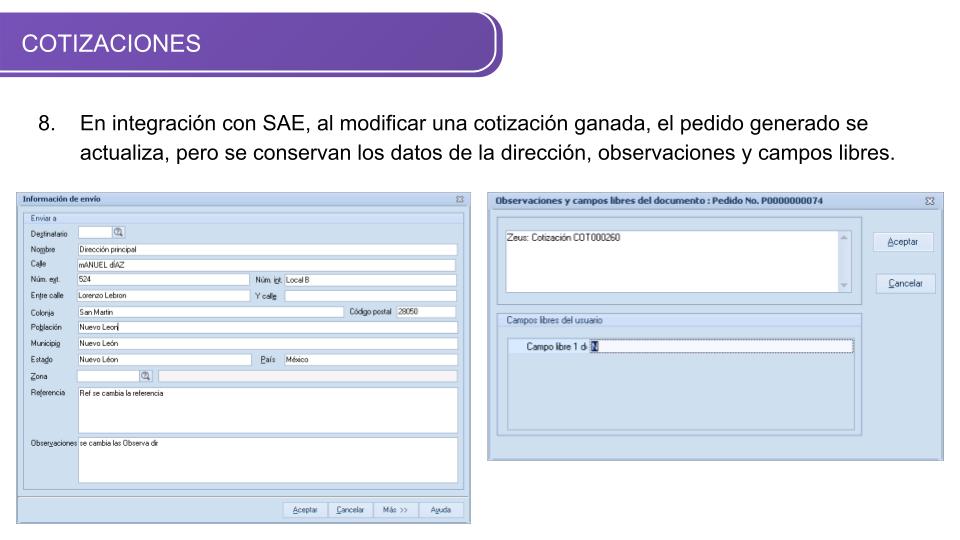Click the Zona description field
The height and width of the screenshot is (540, 960).
pyautogui.click(x=307, y=376)
